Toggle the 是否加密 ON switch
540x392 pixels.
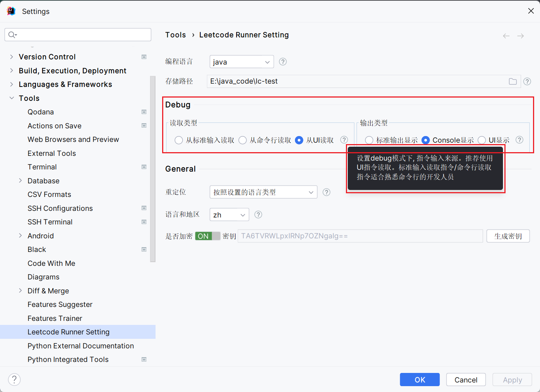tap(208, 236)
